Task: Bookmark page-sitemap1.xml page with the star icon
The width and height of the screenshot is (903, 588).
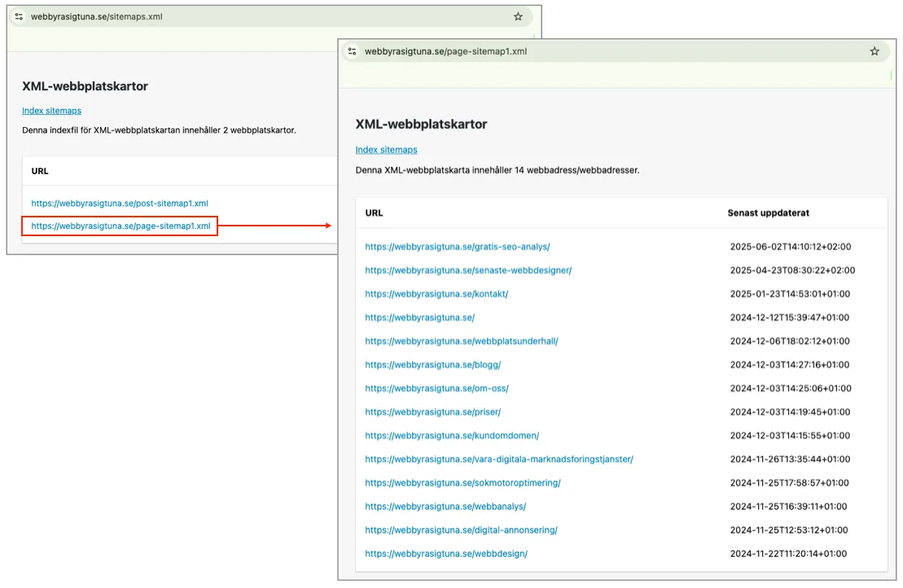Action: [875, 51]
